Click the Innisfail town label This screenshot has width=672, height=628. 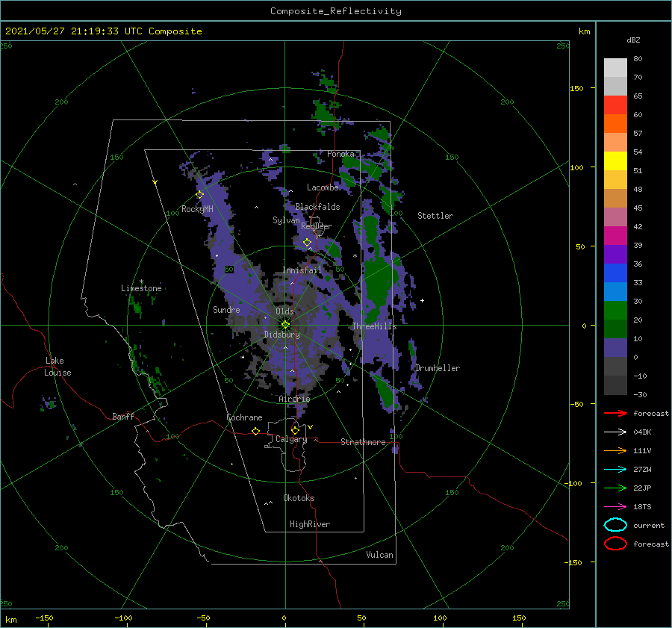(x=302, y=270)
